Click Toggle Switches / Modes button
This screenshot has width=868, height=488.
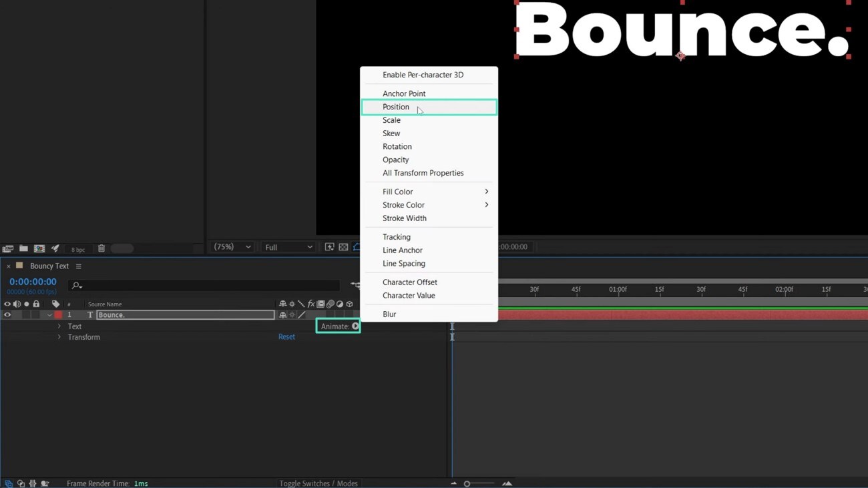coord(318,483)
